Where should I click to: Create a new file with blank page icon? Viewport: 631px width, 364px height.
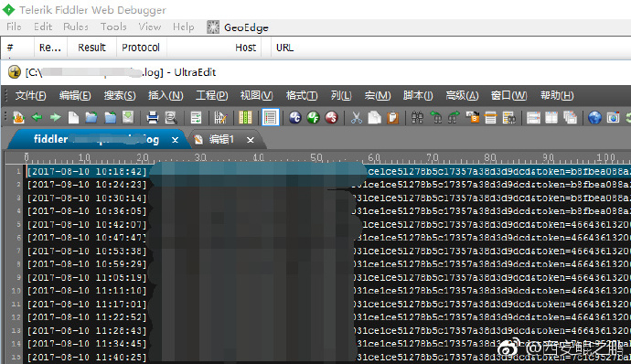73,118
